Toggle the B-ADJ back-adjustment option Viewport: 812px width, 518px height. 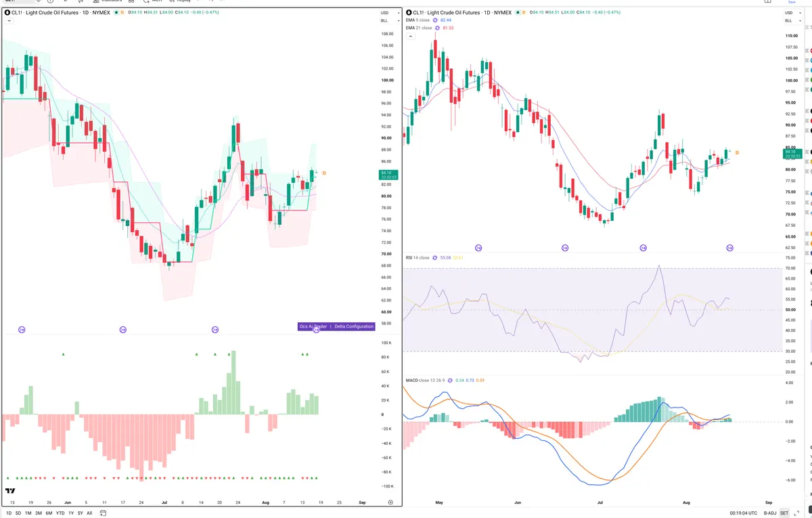click(x=769, y=513)
